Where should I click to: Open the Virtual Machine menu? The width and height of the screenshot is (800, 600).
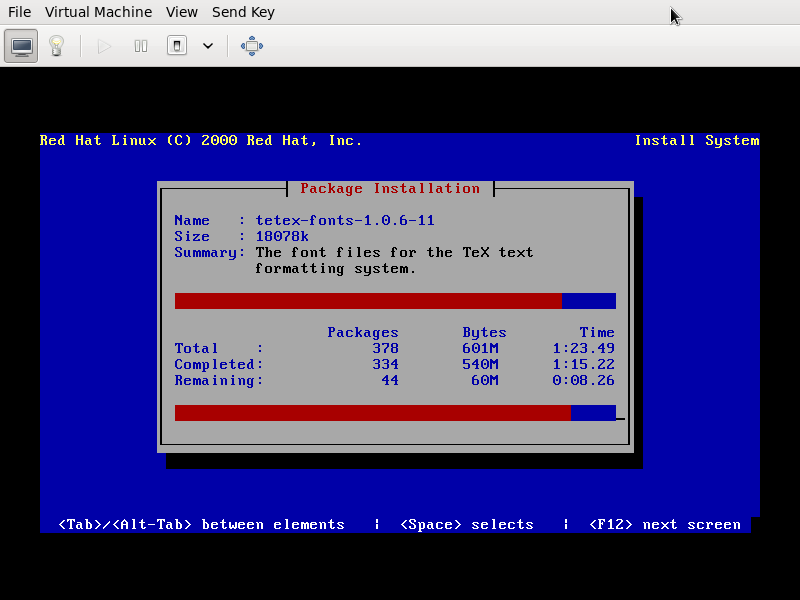click(98, 12)
